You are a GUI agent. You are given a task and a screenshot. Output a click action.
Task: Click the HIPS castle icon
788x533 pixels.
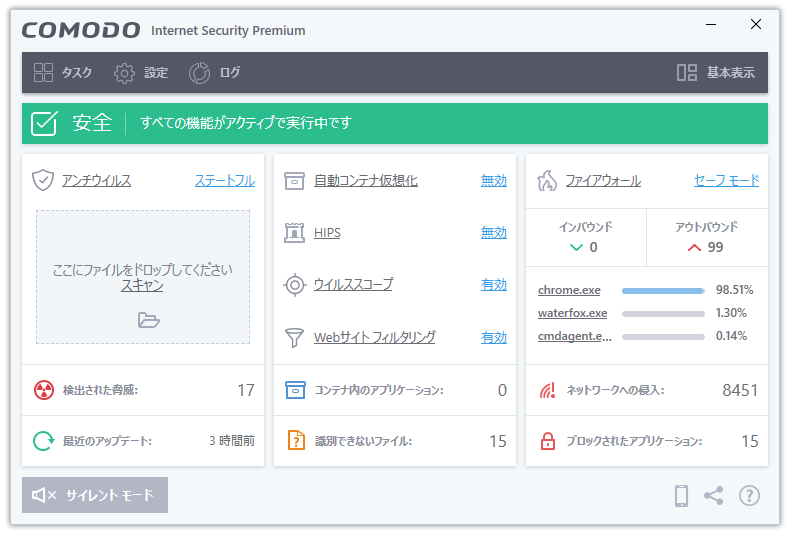click(x=294, y=233)
